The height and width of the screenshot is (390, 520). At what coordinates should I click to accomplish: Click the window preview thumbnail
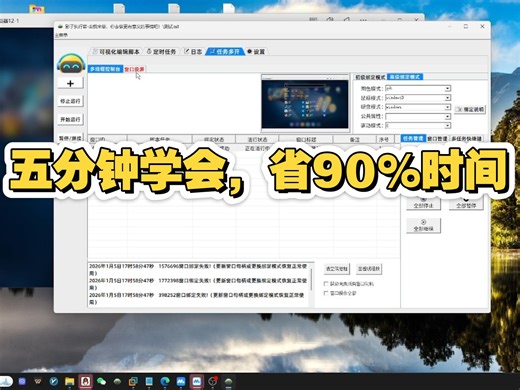[x=305, y=103]
